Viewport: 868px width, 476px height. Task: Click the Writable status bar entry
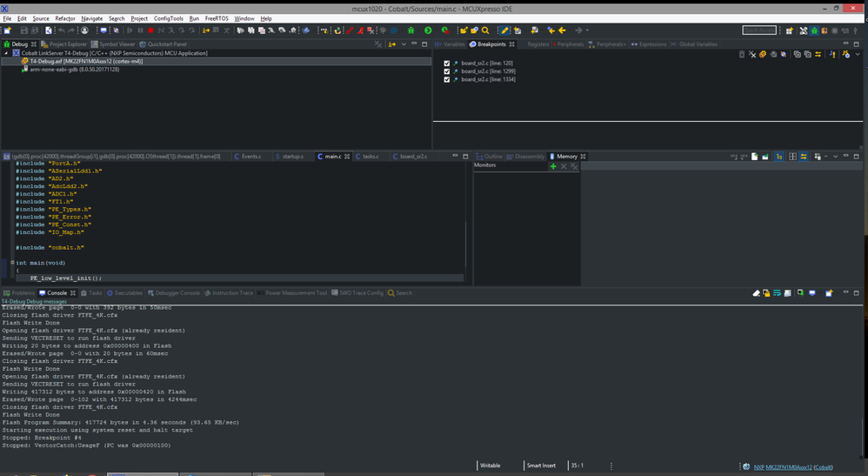[490, 466]
